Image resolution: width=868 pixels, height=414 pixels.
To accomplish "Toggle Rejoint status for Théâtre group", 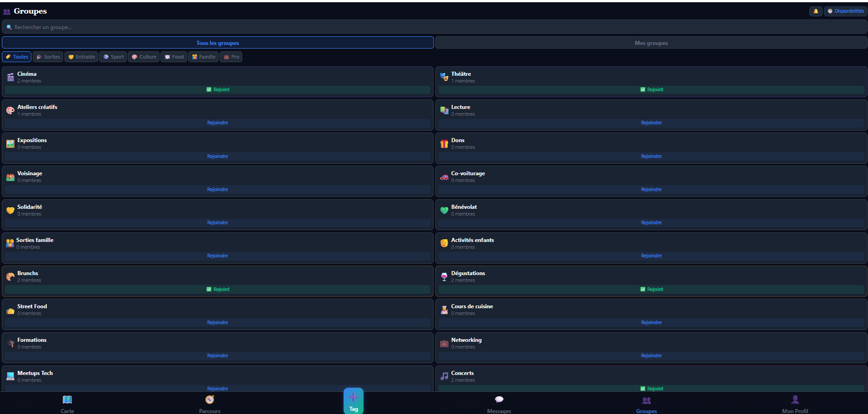I will coord(651,90).
